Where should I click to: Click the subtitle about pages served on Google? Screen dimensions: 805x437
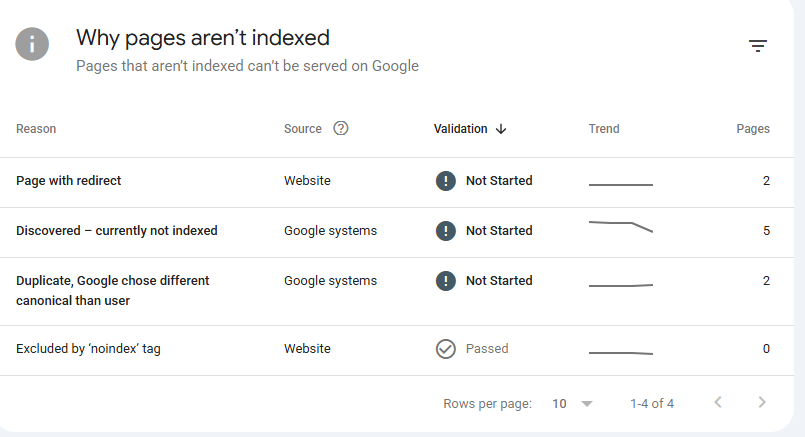[x=247, y=66]
